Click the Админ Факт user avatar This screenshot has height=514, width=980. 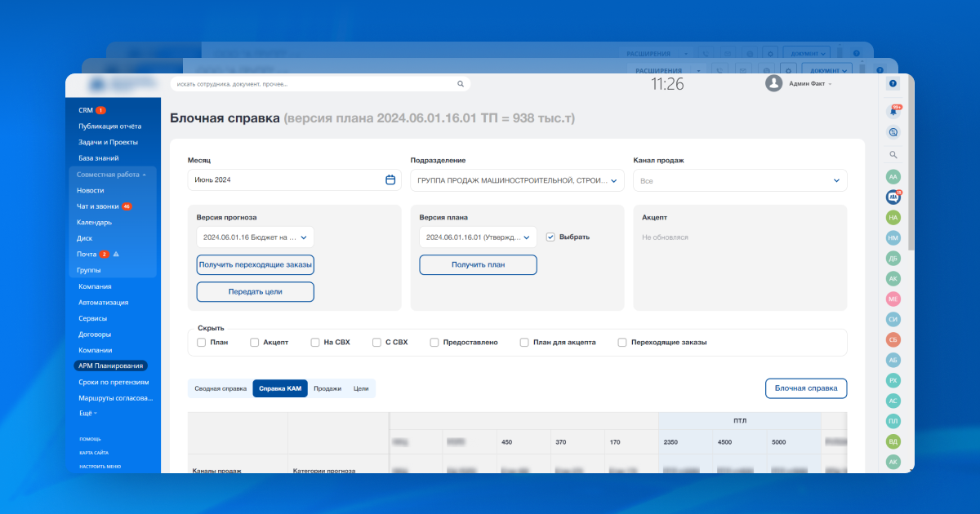[x=773, y=83]
